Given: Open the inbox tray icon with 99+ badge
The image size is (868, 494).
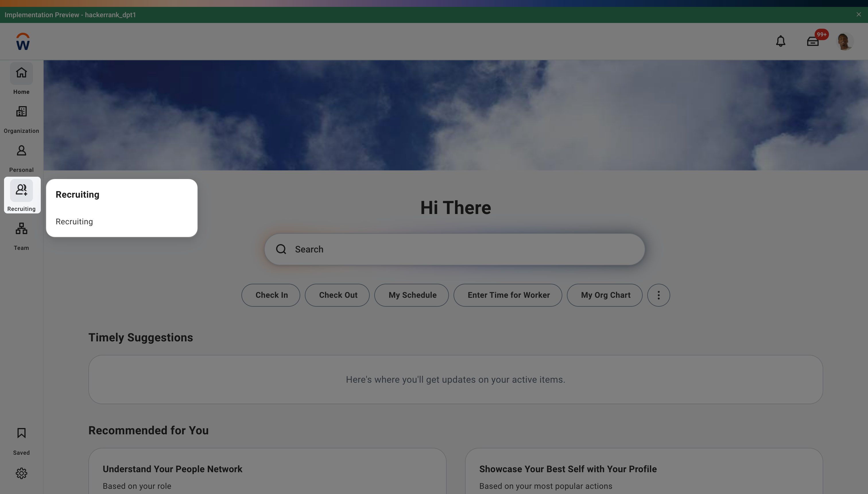Looking at the screenshot, I should pyautogui.click(x=813, y=41).
